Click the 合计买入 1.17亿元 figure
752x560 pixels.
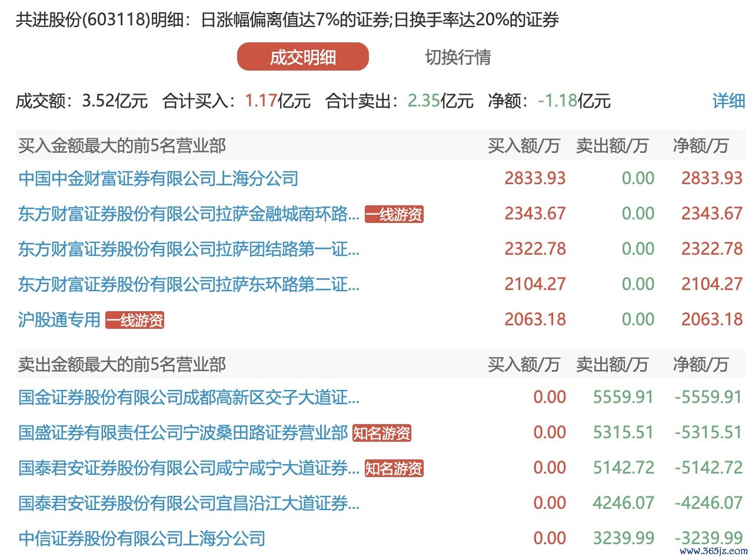coord(237,101)
